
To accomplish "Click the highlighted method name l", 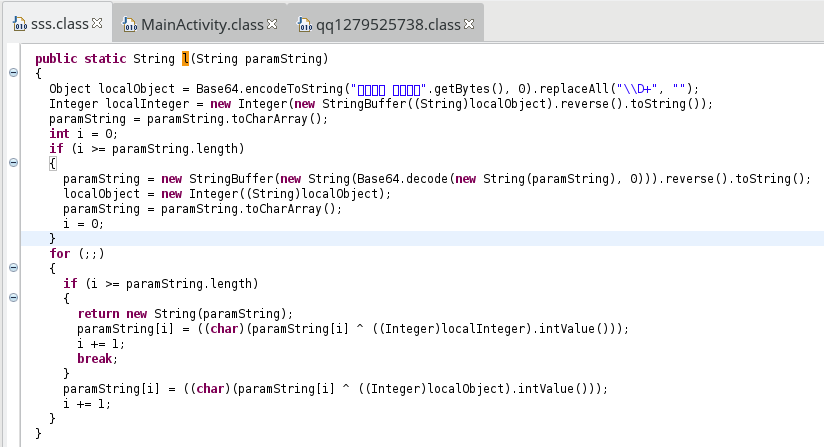I will click(x=185, y=58).
